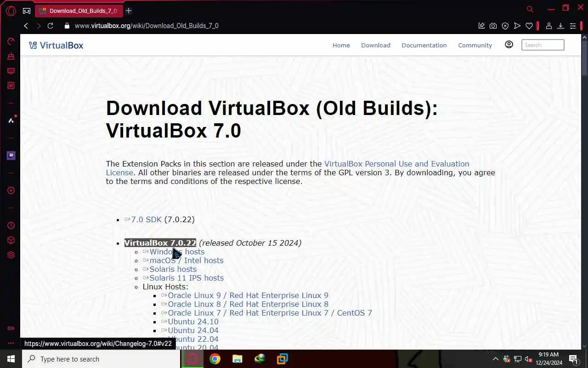588x368 pixels.
Task: Click the VirtualBox logo in site header
Action: (x=56, y=45)
